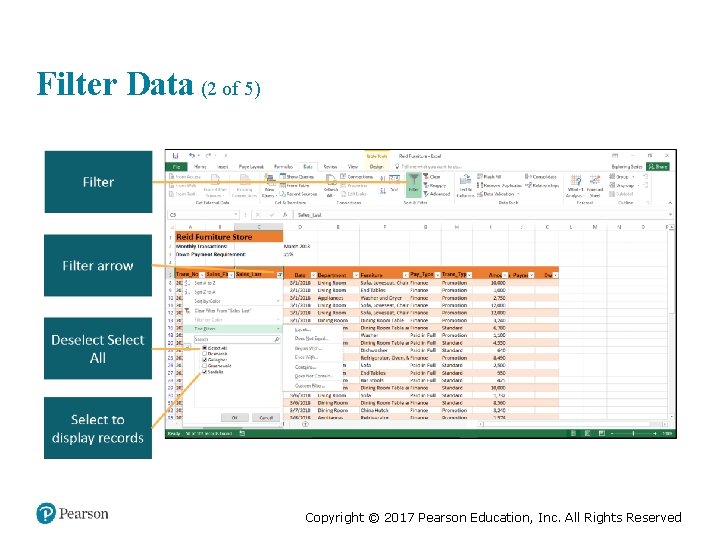
Task: Select Does Not Equal in submenu
Action: [311, 338]
